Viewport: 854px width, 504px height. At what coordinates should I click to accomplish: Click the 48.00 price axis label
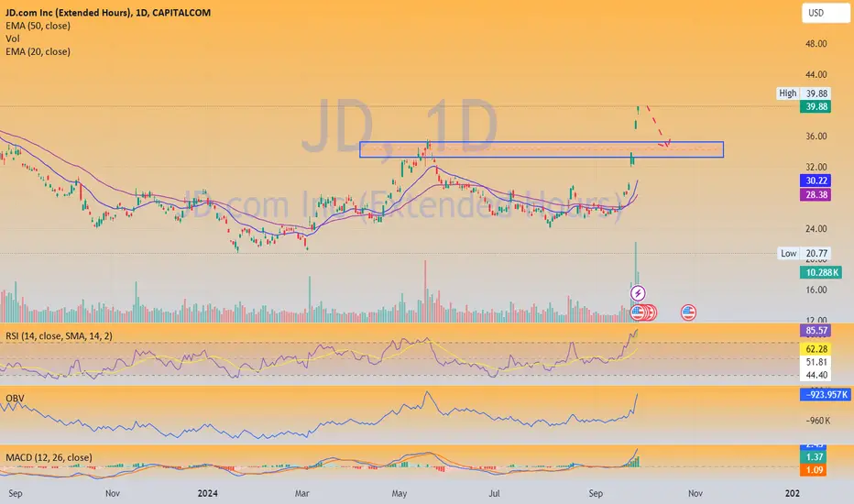816,44
